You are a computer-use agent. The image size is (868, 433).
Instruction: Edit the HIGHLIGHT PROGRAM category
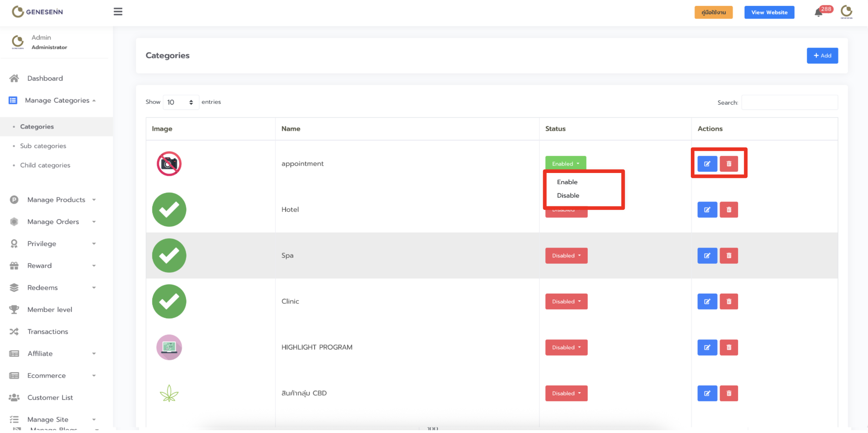coord(707,348)
